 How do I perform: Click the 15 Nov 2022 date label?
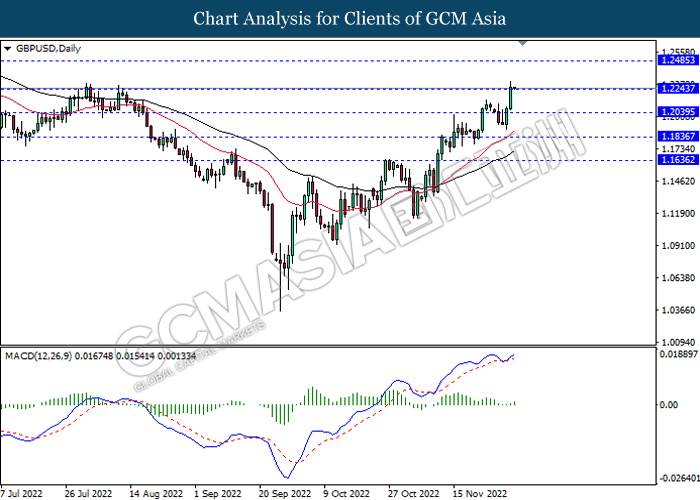pyautogui.click(x=480, y=494)
